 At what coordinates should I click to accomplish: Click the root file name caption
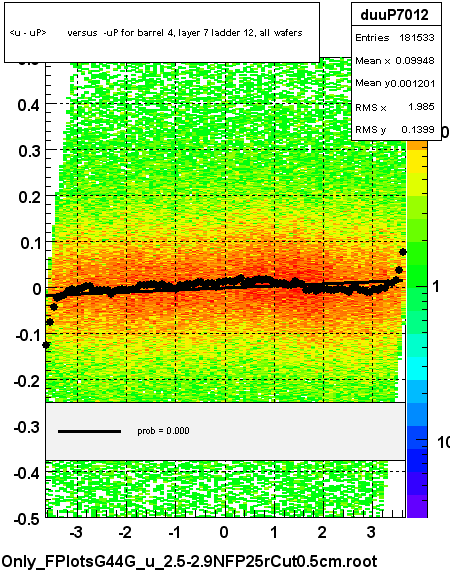click(x=189, y=561)
